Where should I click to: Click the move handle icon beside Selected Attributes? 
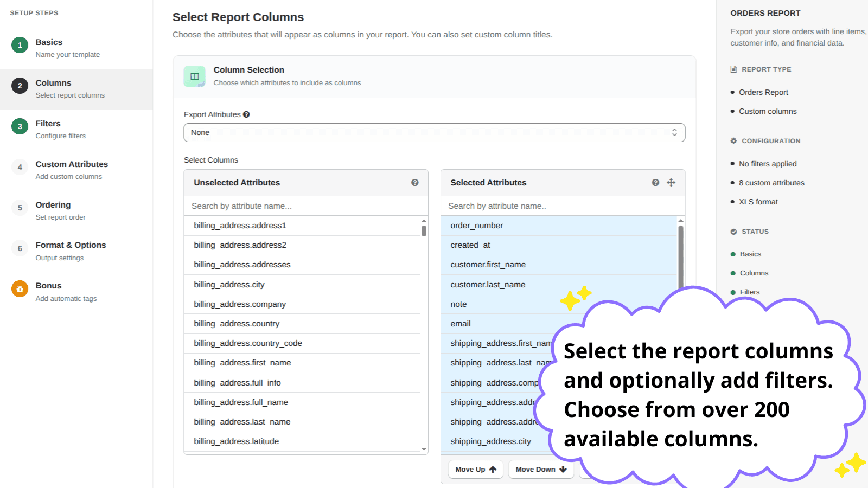[671, 183]
